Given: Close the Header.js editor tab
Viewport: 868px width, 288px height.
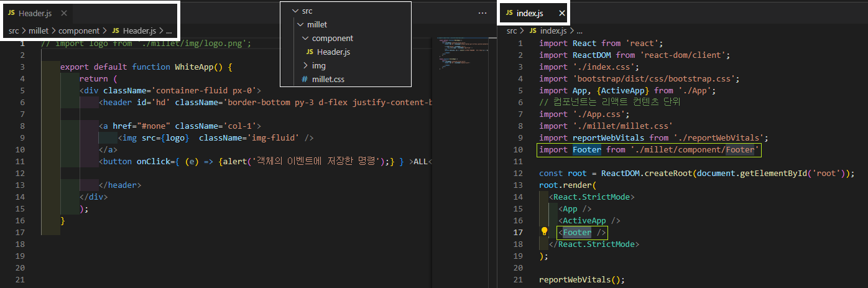Looking at the screenshot, I should click(x=64, y=13).
